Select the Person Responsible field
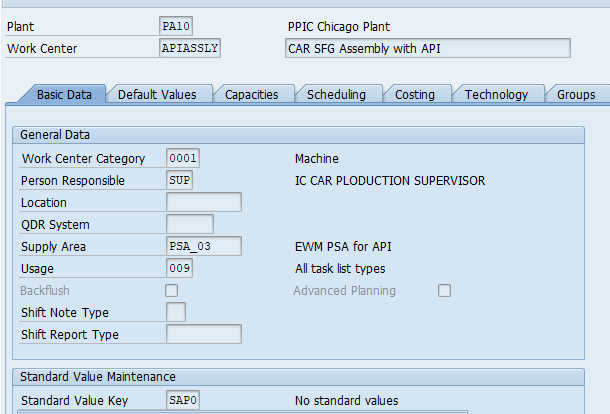This screenshot has height=414, width=610. [180, 180]
